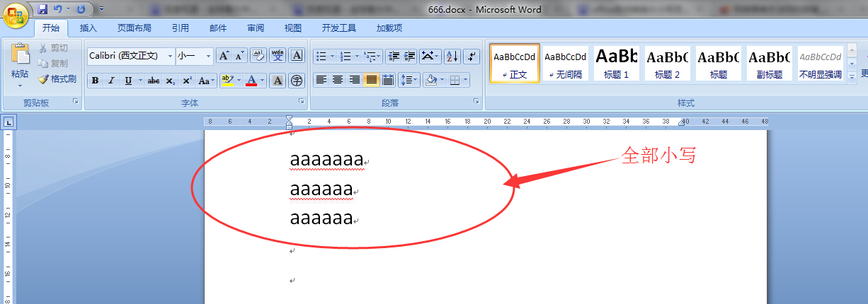
Task: Click the 剪切 cut button
Action: (52, 47)
